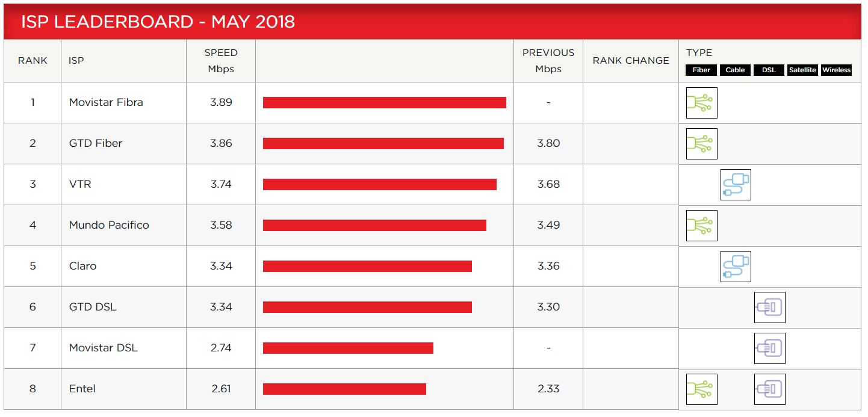Click the RANK CHANGE column header

630,61
